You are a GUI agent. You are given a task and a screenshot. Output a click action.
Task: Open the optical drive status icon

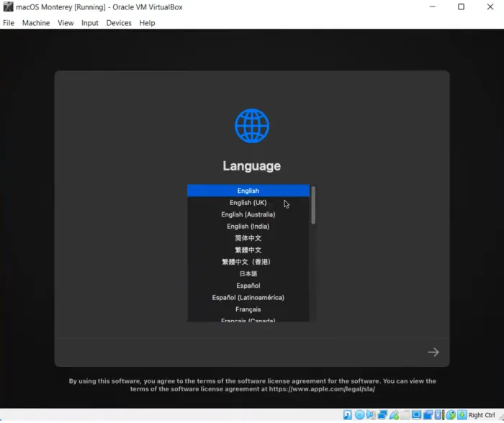point(359,415)
